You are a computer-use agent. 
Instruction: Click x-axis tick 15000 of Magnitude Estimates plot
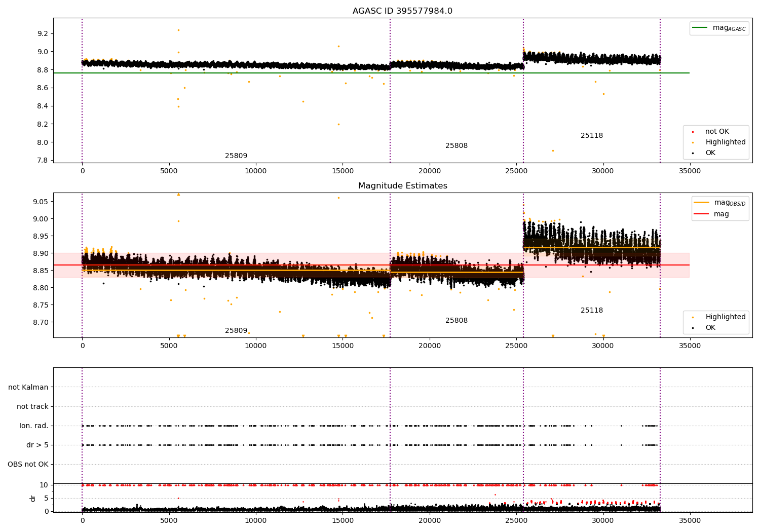[343, 346]
